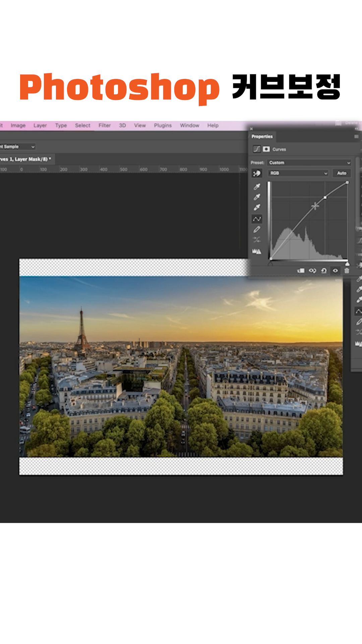Click the Curves adjustment icon in Properties
This screenshot has height=644, width=362.
(x=257, y=149)
